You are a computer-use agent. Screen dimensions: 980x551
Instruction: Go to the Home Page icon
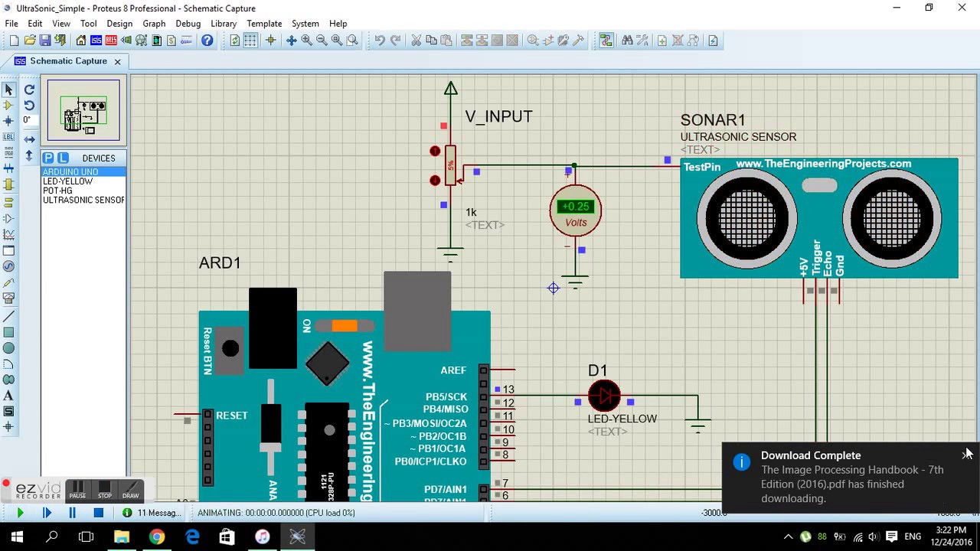81,41
